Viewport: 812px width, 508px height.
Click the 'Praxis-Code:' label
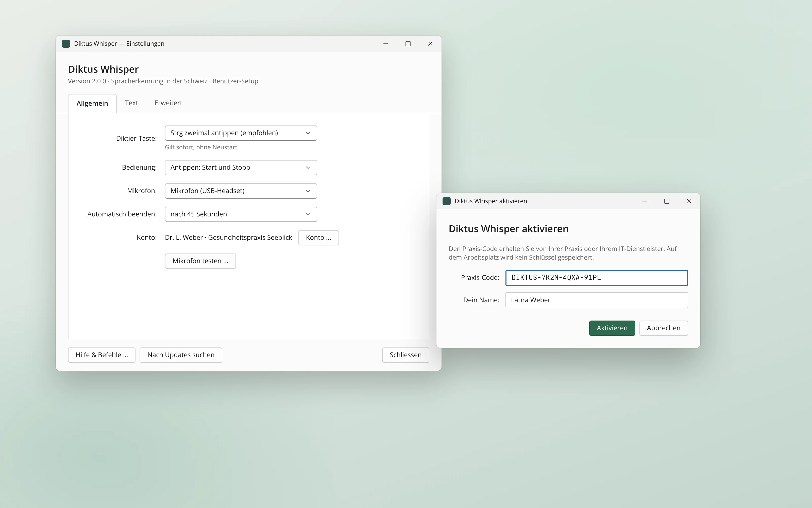pos(480,278)
